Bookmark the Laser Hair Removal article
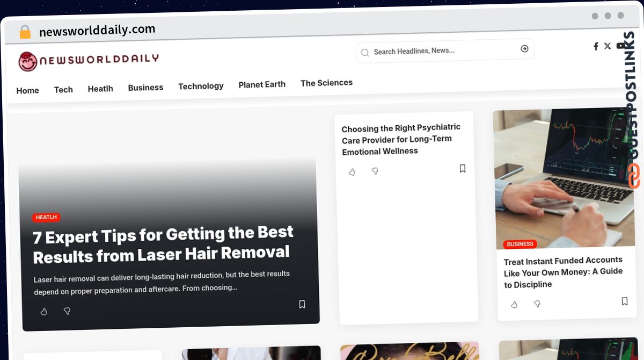This screenshot has height=360, width=644. (302, 304)
